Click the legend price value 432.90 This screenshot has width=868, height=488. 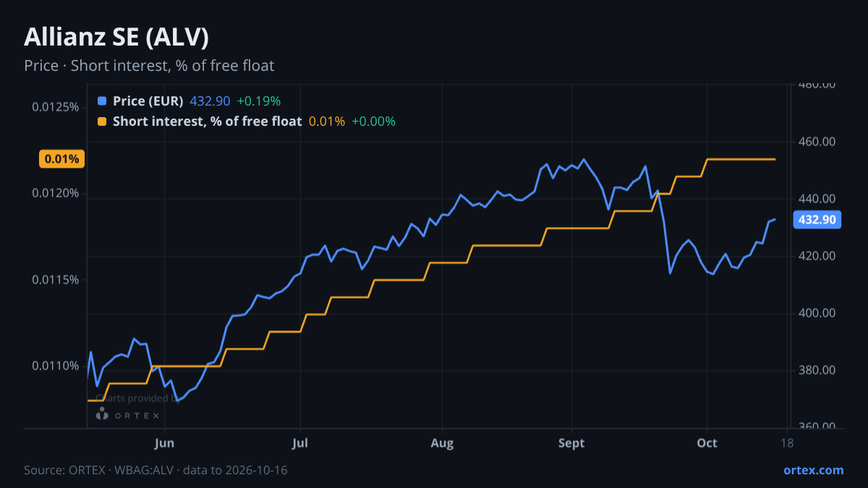[210, 101]
